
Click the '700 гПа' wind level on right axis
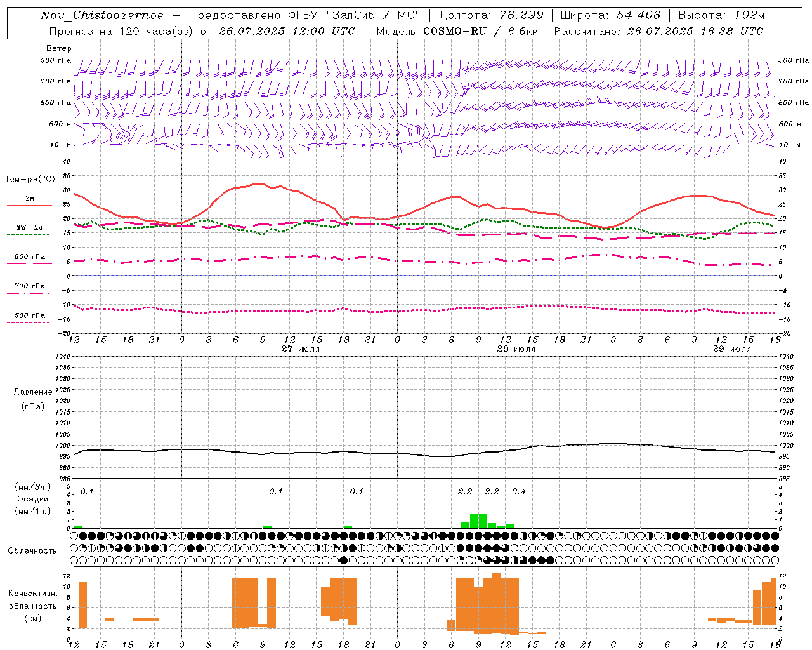click(x=794, y=81)
